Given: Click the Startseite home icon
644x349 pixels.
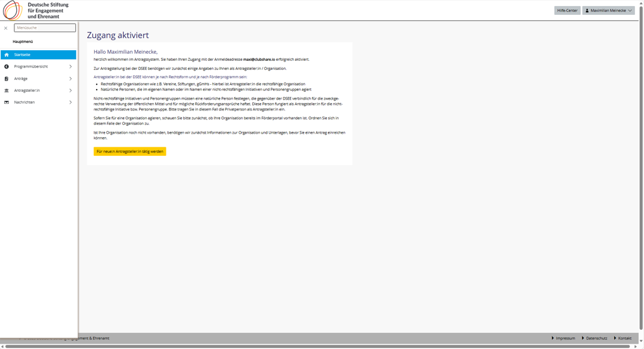Looking at the screenshot, I should point(7,55).
